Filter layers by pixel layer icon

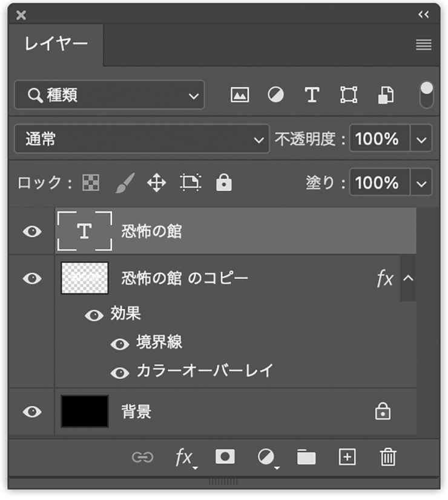(240, 95)
